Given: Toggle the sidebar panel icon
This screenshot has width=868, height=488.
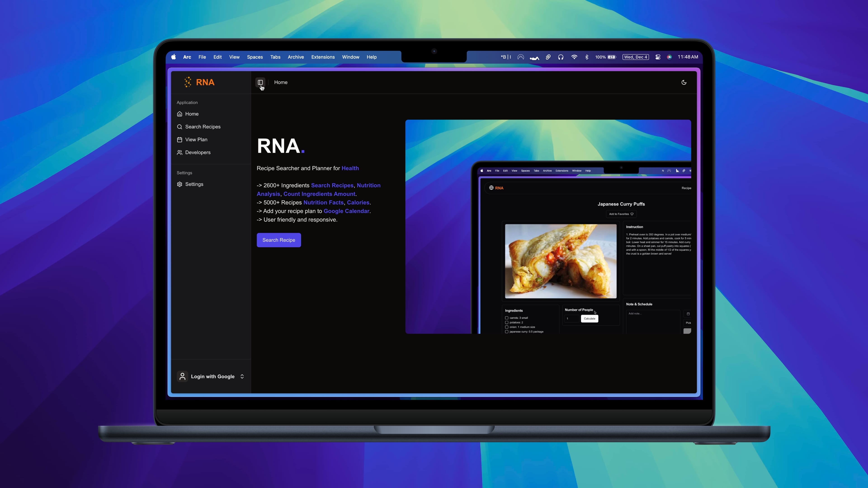Looking at the screenshot, I should [260, 82].
